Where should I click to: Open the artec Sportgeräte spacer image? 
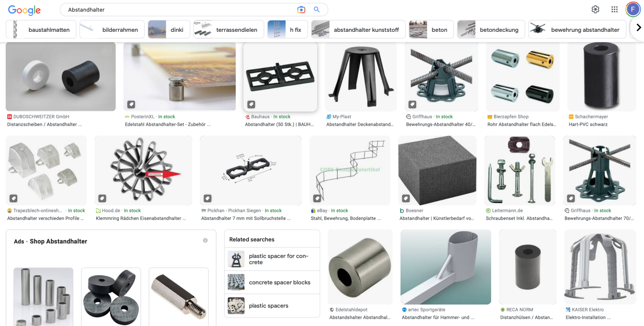(x=446, y=267)
